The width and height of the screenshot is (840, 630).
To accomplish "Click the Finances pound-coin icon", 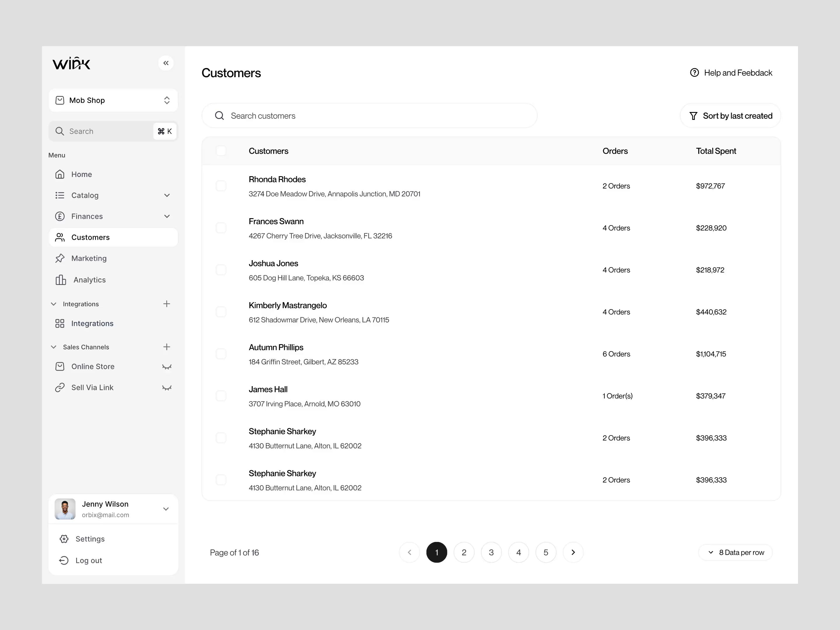I will coord(60,216).
